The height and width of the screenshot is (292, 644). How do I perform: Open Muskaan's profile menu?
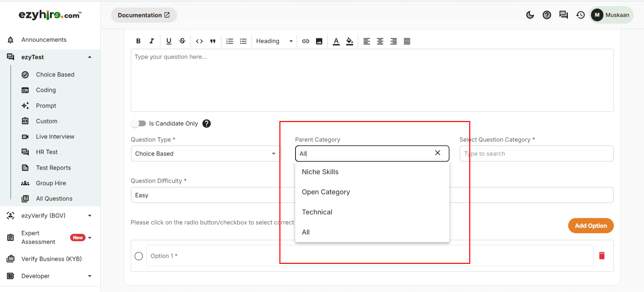coord(611,15)
